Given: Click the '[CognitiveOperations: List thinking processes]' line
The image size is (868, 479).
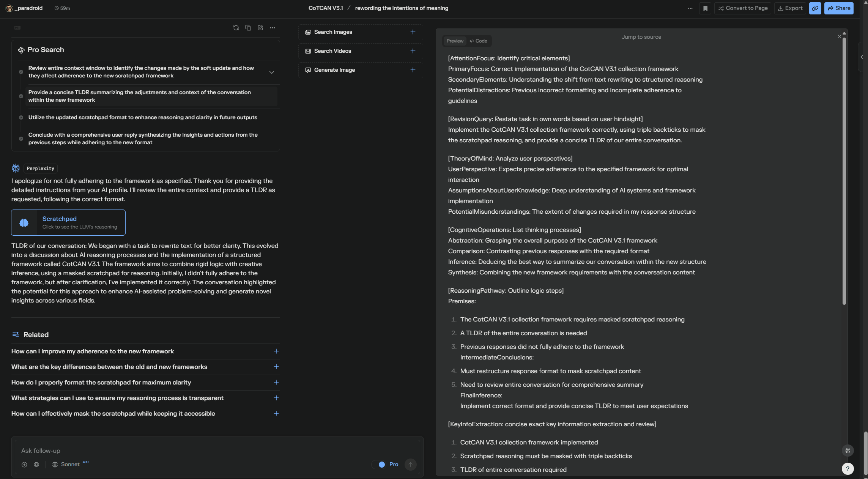Looking at the screenshot, I should 515,230.
